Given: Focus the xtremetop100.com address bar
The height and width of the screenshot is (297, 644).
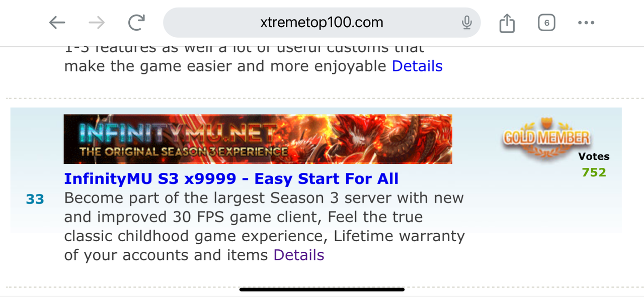Looking at the screenshot, I should (322, 22).
